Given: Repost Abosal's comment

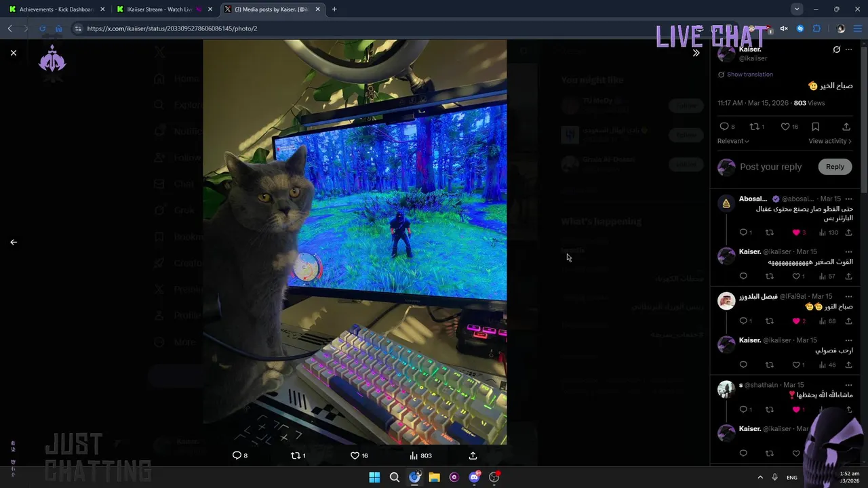Looking at the screenshot, I should (770, 232).
